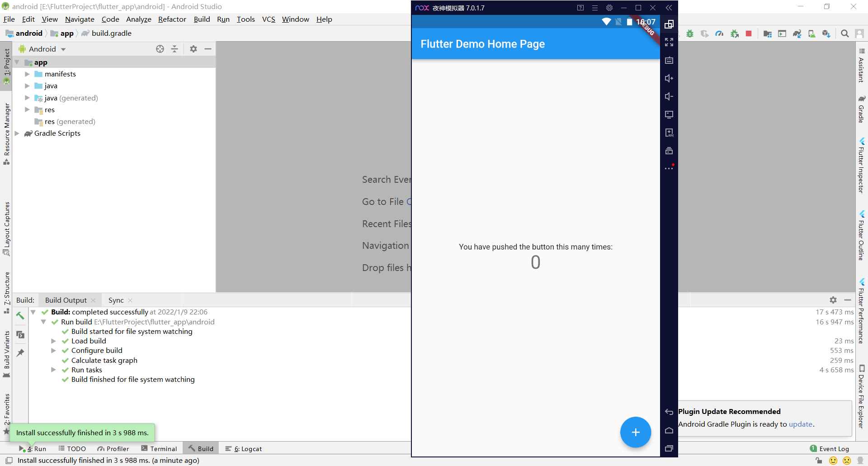Click the update link in plugin notification
The height and width of the screenshot is (466, 868).
(x=800, y=424)
